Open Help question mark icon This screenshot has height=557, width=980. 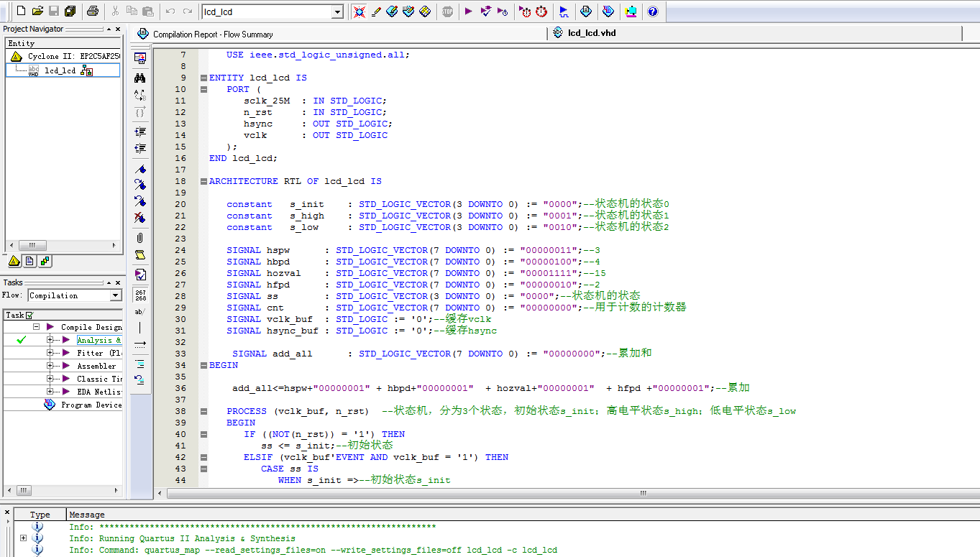tap(652, 11)
